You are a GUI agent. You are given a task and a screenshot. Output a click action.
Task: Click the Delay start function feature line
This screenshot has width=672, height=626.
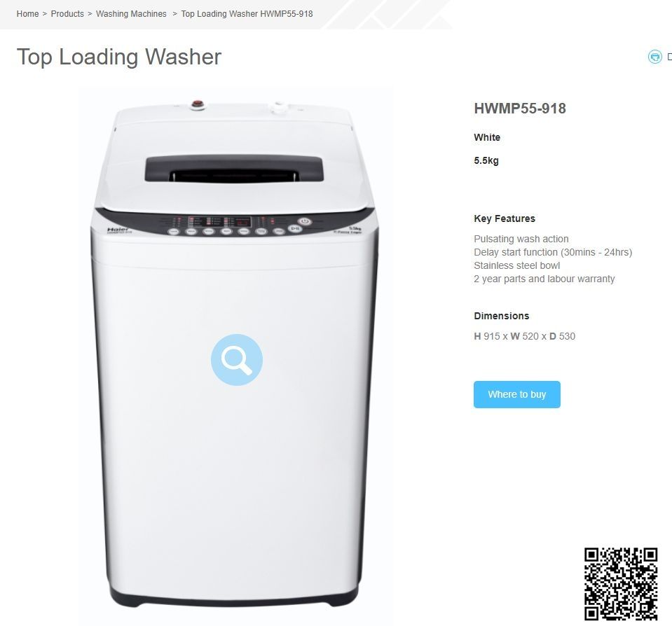click(553, 252)
